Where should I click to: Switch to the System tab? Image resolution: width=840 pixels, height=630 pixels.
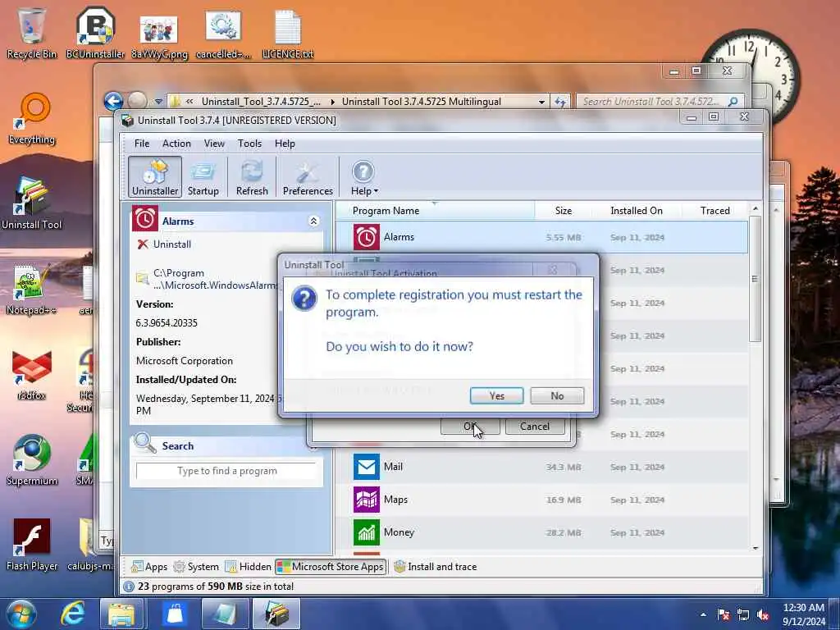[196, 567]
